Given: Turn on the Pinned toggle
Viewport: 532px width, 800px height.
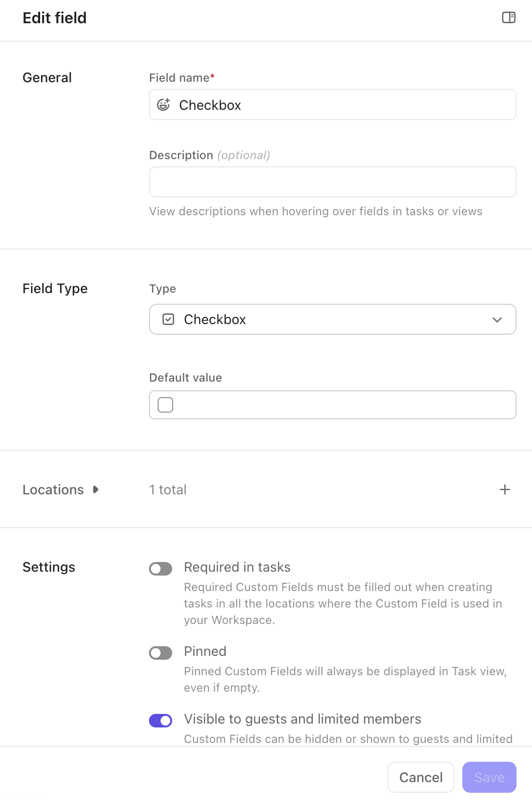Looking at the screenshot, I should click(x=161, y=653).
